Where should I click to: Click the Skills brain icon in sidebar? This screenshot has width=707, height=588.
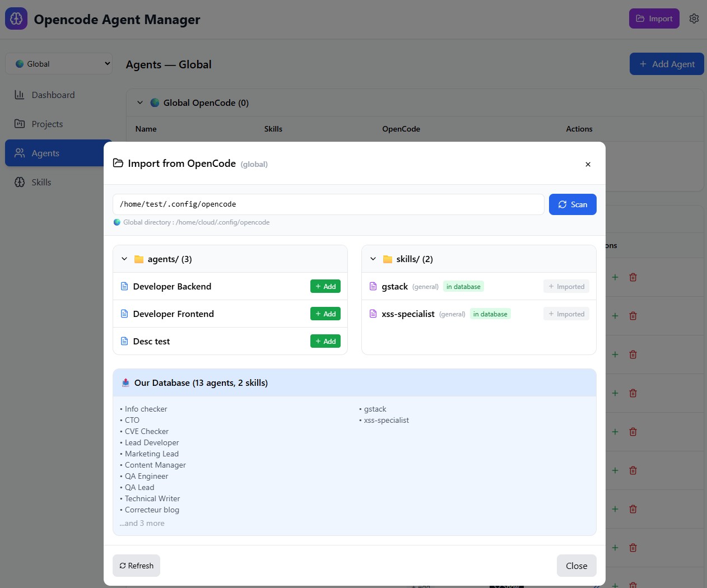20,182
